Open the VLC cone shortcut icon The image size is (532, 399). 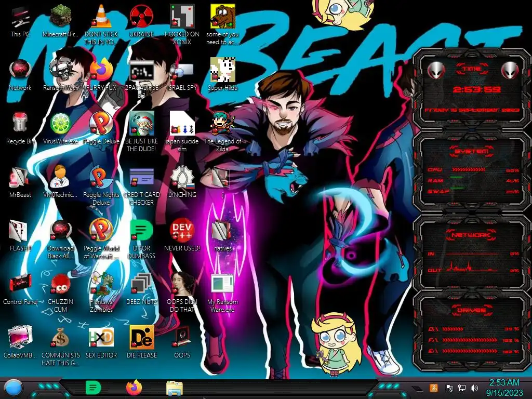(x=101, y=16)
